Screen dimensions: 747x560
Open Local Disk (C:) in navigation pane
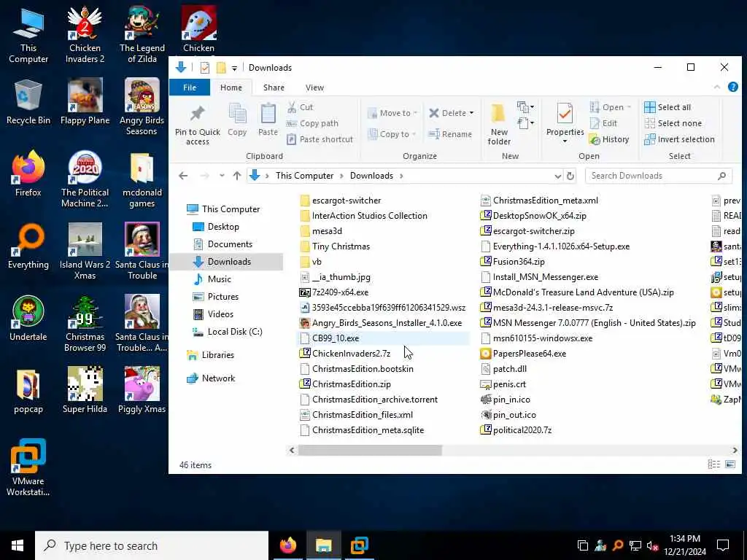235,332
